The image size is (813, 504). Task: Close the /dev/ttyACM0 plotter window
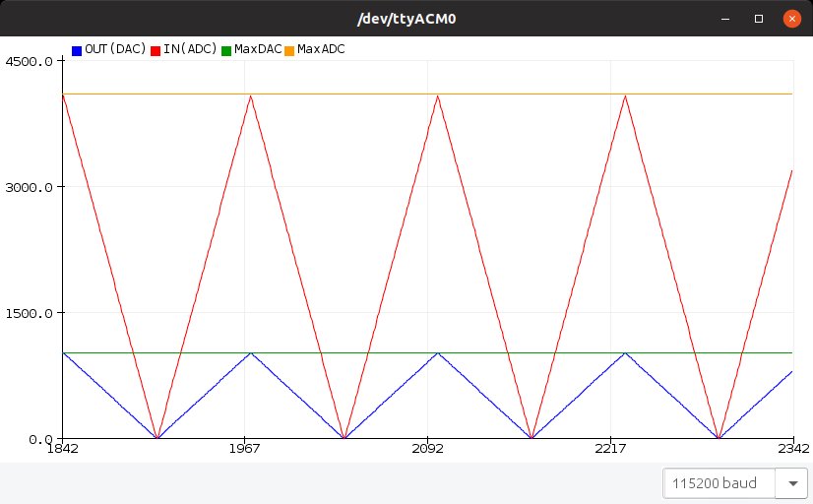790,18
